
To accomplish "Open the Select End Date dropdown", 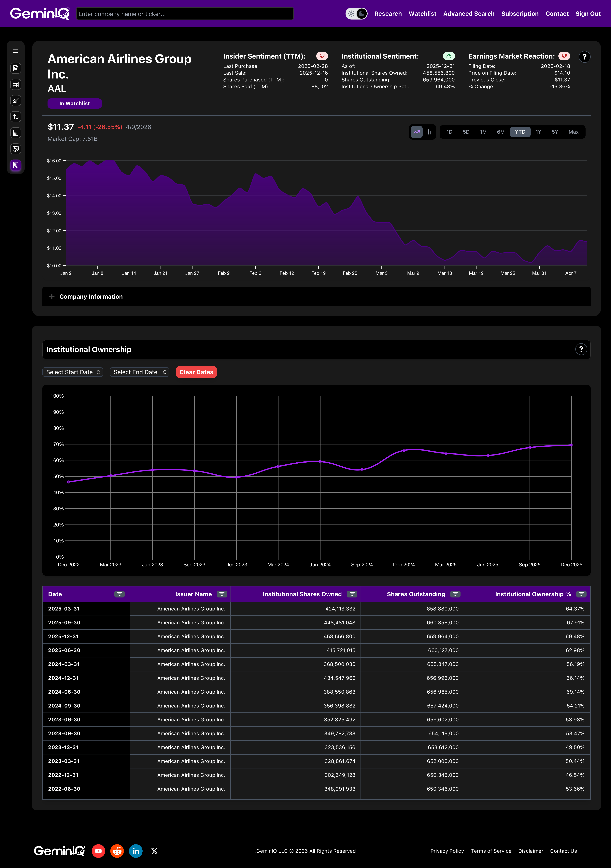I will [139, 372].
